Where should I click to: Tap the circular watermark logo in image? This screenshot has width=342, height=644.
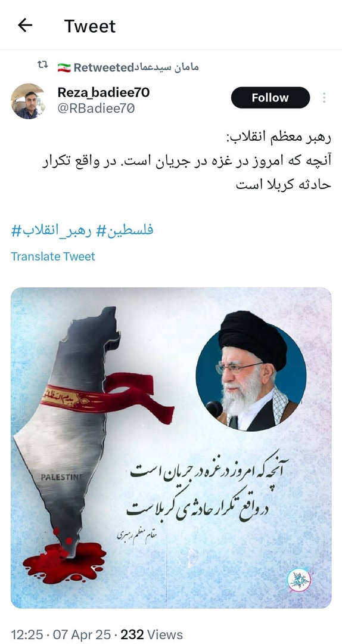point(299,580)
